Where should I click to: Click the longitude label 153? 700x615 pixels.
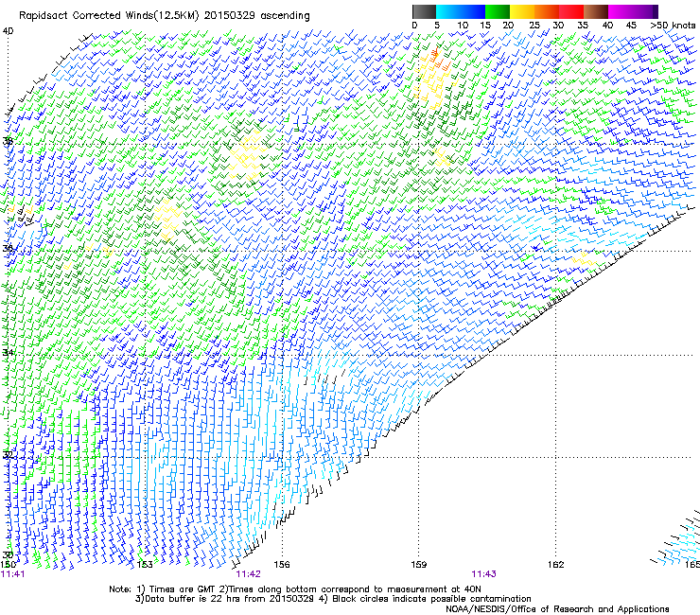click(x=145, y=565)
